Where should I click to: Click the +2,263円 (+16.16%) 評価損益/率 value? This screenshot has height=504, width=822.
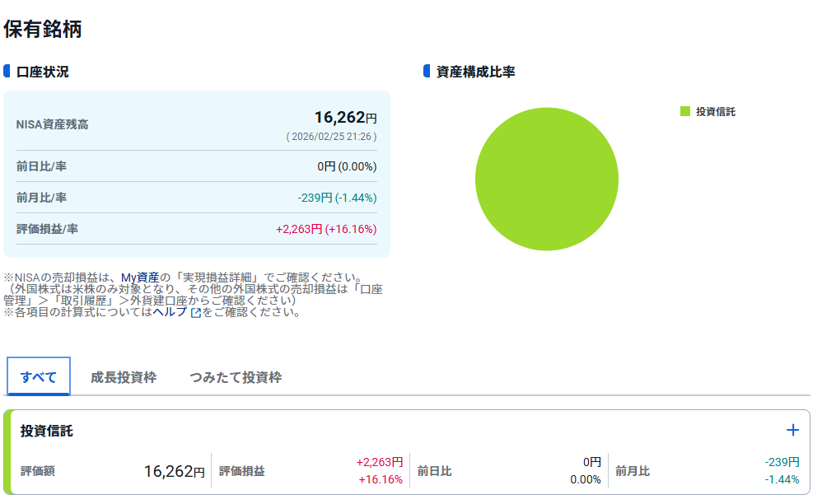click(x=326, y=229)
